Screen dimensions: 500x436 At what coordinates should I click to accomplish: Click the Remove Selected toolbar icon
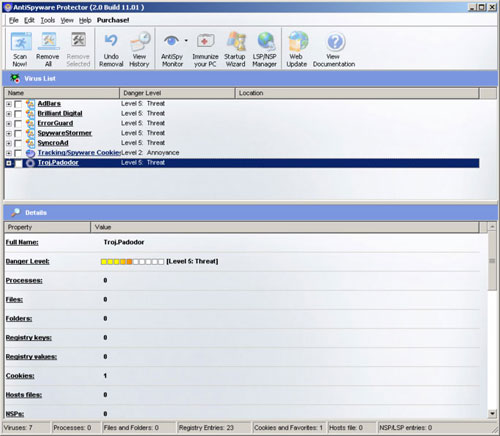[x=78, y=41]
